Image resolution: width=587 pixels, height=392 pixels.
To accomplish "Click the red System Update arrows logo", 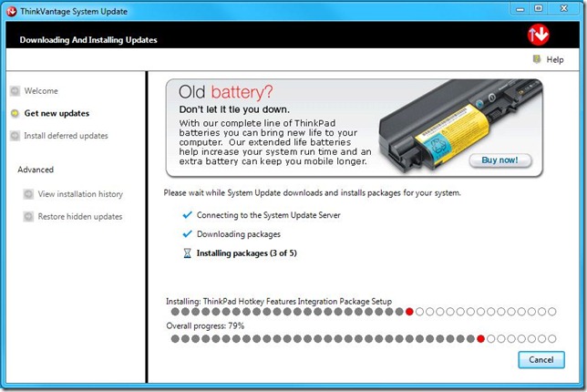I will (539, 35).
